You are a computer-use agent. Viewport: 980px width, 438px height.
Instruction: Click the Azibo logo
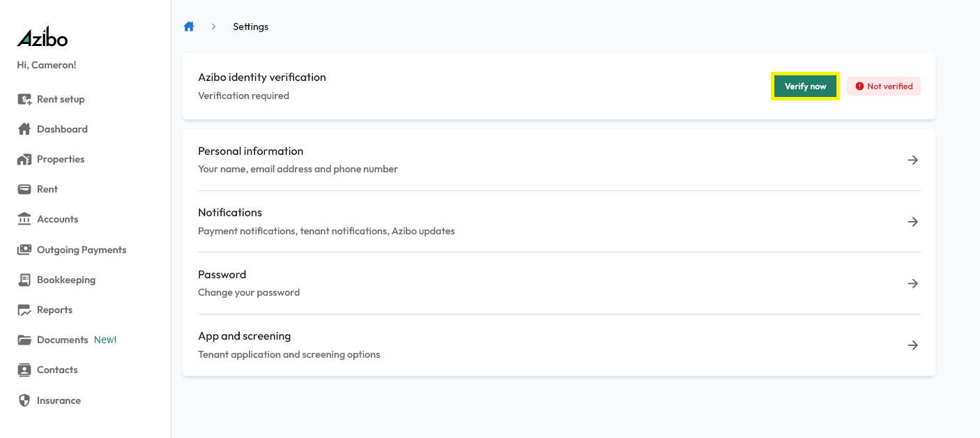[43, 38]
